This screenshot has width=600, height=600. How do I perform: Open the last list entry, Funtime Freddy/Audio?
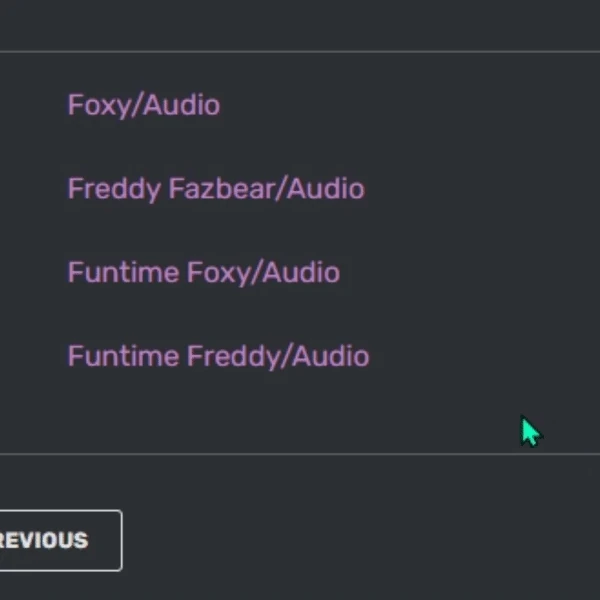pos(218,357)
